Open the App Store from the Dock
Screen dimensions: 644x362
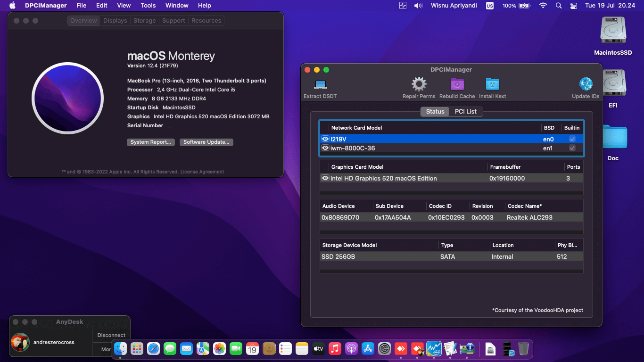pyautogui.click(x=368, y=349)
